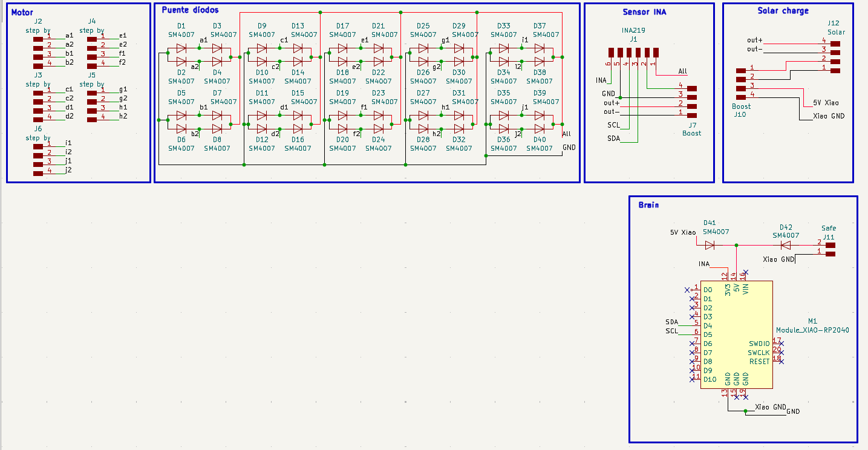Click the J5 connector reference label
Viewport: 868px width, 450px height.
pos(91,75)
